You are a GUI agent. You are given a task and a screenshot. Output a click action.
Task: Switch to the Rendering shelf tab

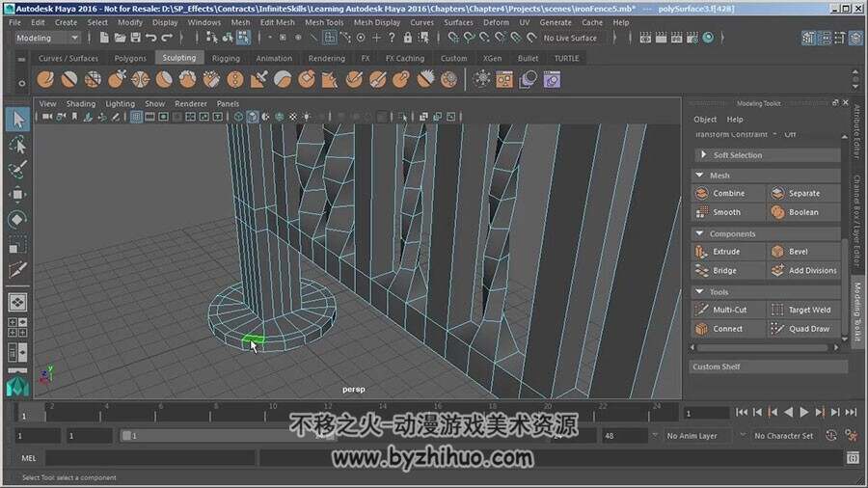click(x=327, y=58)
